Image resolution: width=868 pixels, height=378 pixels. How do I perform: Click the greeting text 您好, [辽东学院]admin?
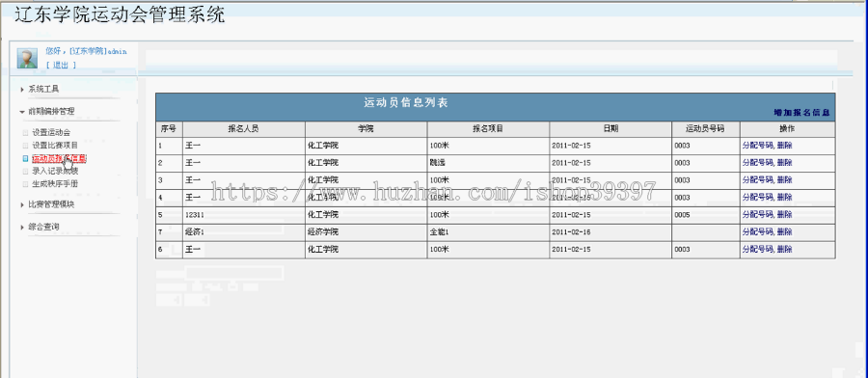coord(87,51)
